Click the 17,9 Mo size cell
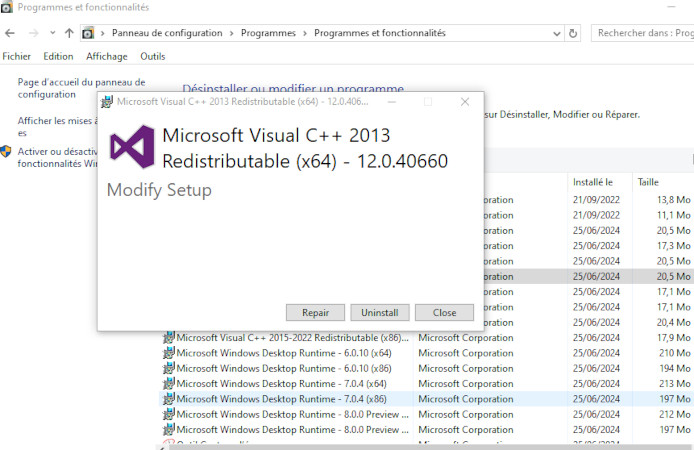Image resolution: width=694 pixels, height=450 pixels. (673, 338)
